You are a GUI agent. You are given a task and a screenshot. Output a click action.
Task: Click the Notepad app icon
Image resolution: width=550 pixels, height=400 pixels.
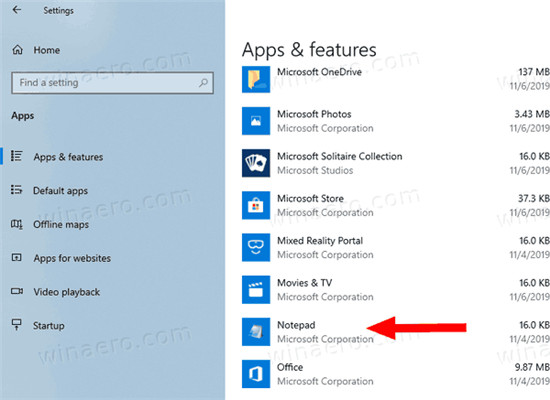click(x=256, y=332)
